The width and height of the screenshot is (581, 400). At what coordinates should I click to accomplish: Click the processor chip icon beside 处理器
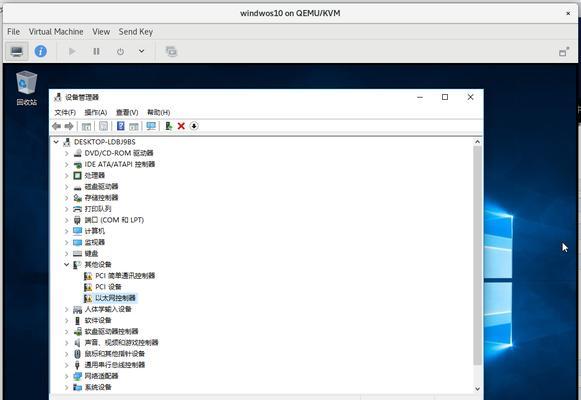click(x=77, y=175)
